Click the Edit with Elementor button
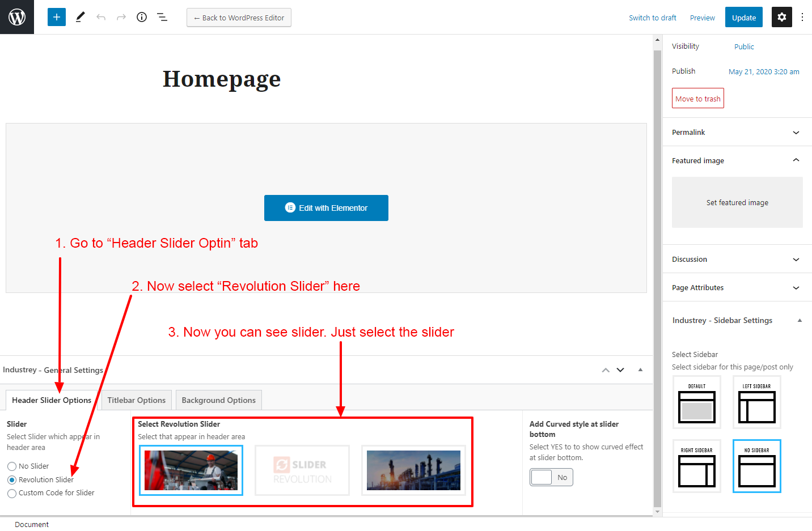812x531 pixels. 326,208
